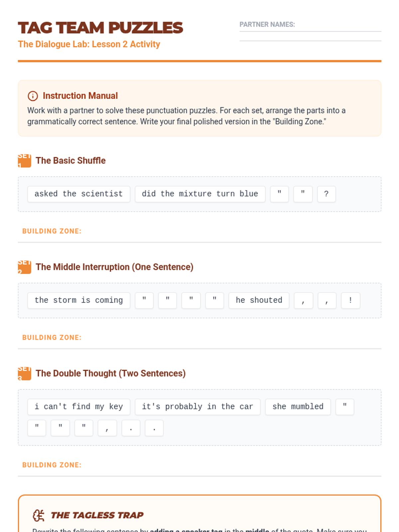The image size is (399, 532).
Task: Click the "The Dialogue Lab: Lesson 2 Activity" subtitle
Action: tap(89, 44)
